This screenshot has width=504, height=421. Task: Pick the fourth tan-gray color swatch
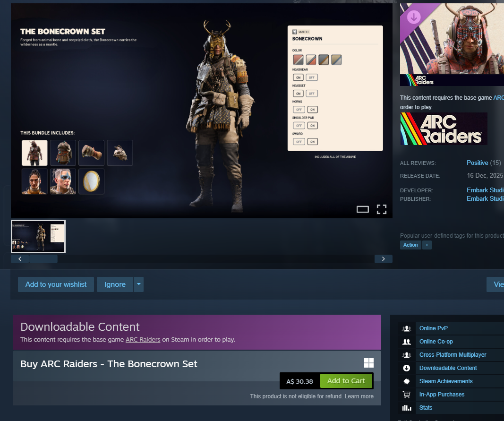pyautogui.click(x=336, y=60)
